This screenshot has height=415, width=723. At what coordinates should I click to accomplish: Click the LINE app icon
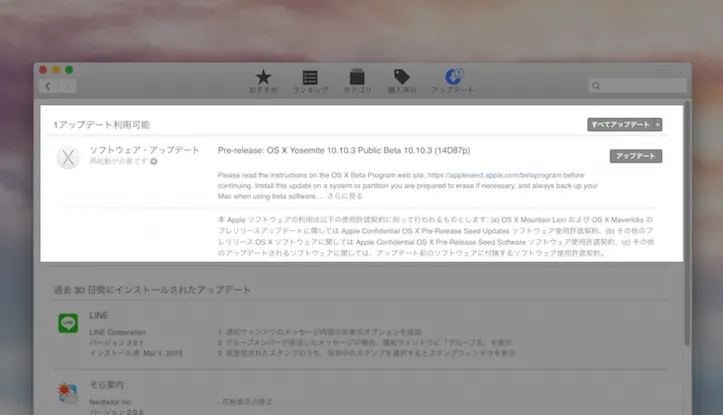68,323
